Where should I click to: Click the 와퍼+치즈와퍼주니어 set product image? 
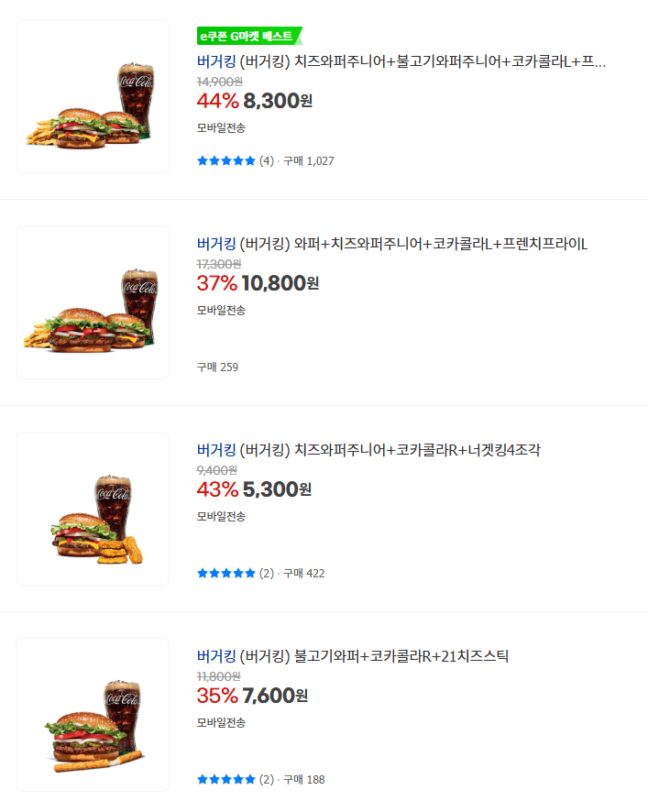pos(91,302)
